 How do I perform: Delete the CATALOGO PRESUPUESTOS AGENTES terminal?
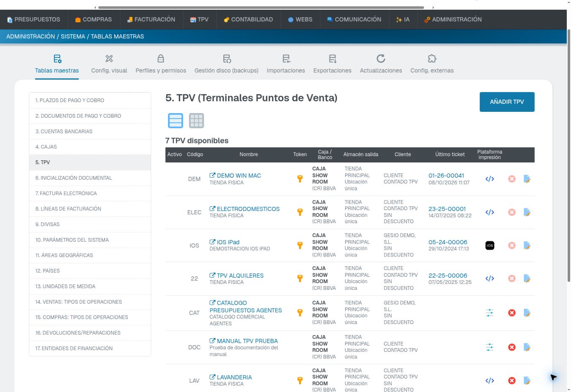tap(512, 313)
